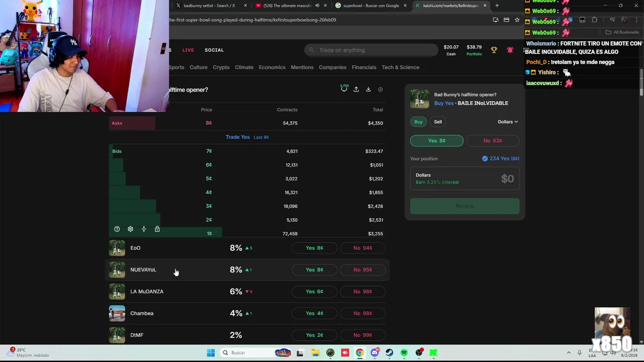Click the green Review button

pos(465,206)
